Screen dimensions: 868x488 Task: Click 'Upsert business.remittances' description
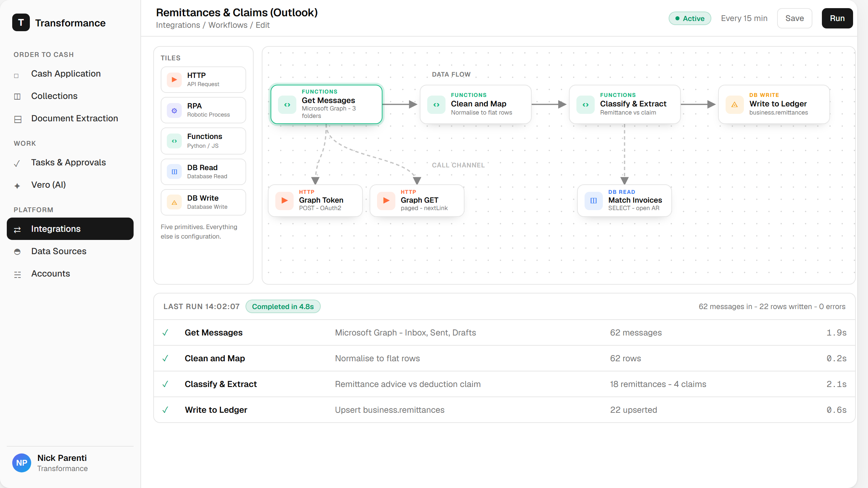coord(390,410)
